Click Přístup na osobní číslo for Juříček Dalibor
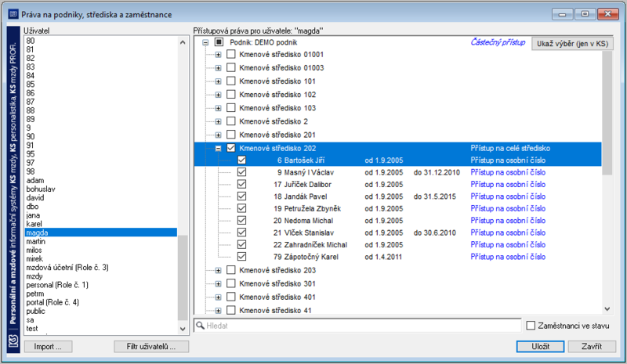The height and width of the screenshot is (364, 627). (508, 184)
